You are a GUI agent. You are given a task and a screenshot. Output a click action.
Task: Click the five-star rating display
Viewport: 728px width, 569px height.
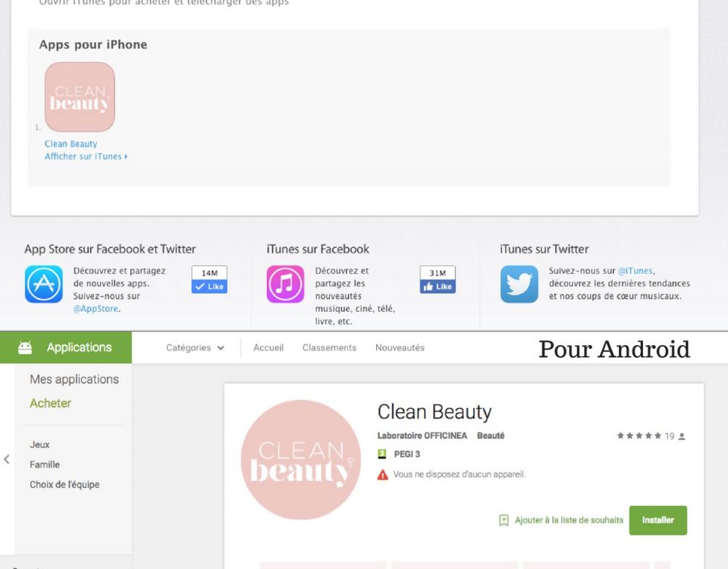point(639,435)
